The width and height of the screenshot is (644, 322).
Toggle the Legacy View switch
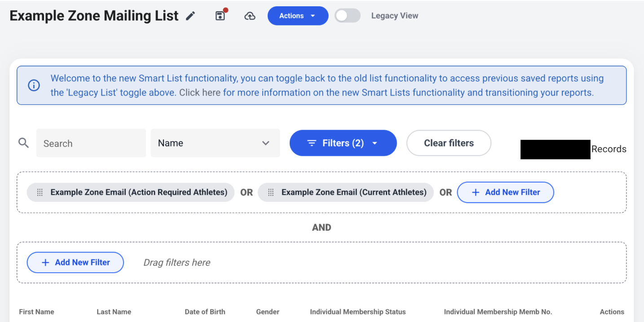[347, 16]
